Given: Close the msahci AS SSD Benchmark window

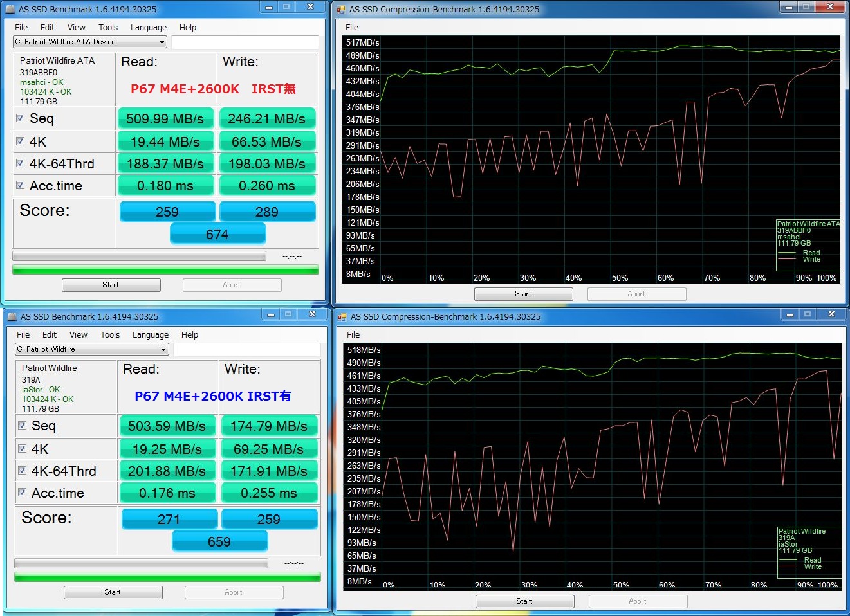Looking at the screenshot, I should [310, 7].
